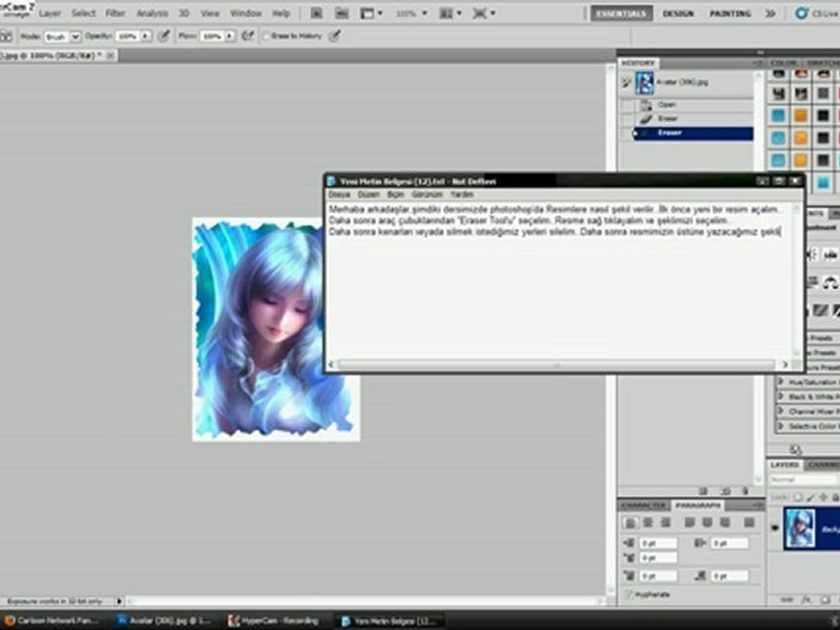The width and height of the screenshot is (840, 630).
Task: Click Notepad horizontal scrollbar right arrow
Action: 785,365
